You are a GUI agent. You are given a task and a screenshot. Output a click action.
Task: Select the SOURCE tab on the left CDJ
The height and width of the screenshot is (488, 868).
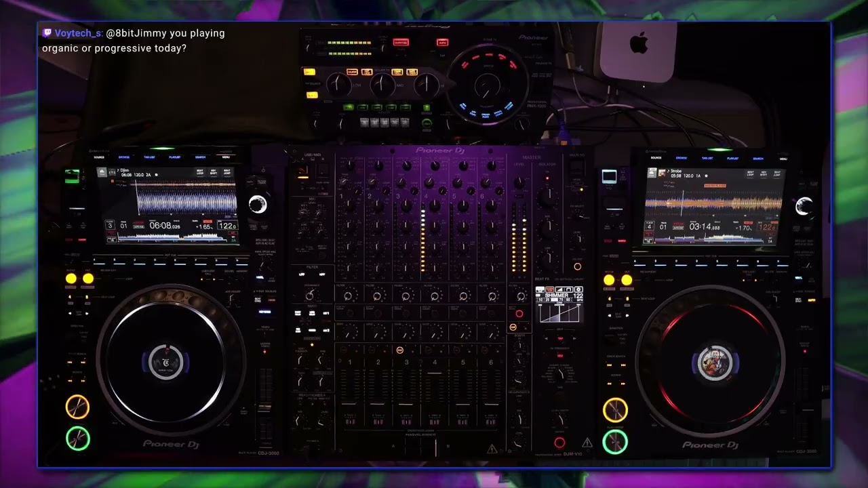point(99,157)
